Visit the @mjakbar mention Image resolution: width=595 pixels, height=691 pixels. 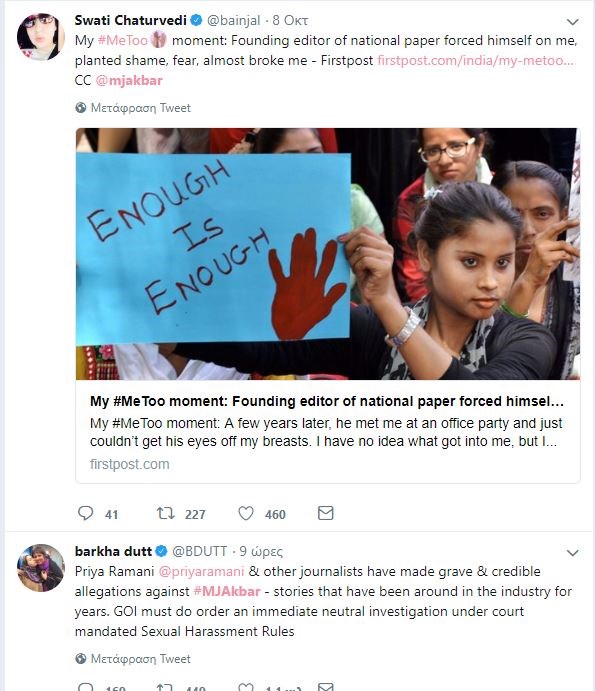pos(129,81)
